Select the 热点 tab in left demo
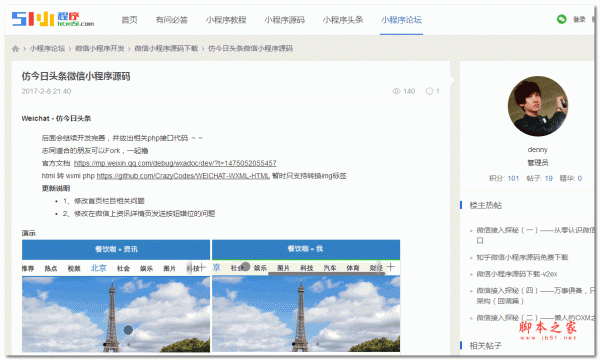Image resolution: width=600 pixels, height=361 pixels. (51, 268)
